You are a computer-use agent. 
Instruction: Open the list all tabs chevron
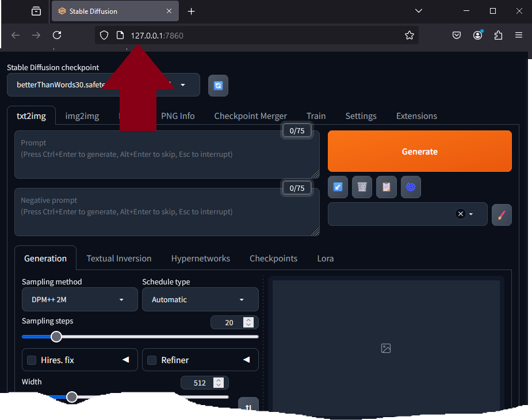419,11
